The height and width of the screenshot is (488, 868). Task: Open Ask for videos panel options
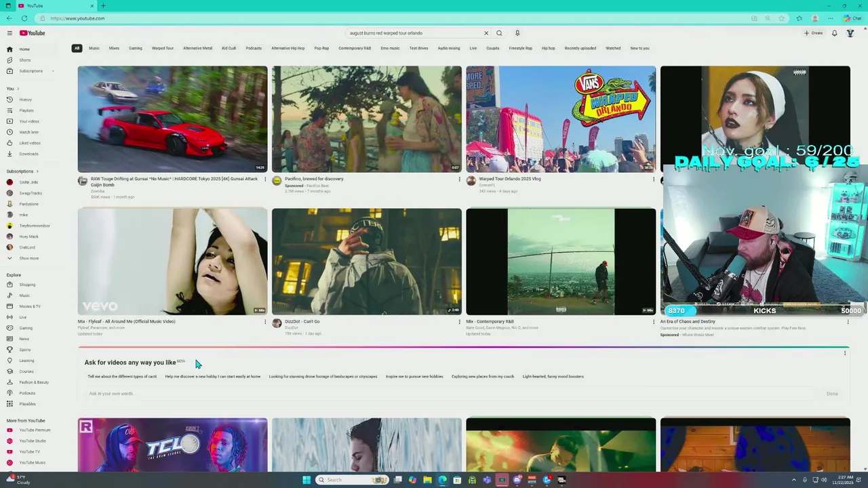pyautogui.click(x=845, y=353)
